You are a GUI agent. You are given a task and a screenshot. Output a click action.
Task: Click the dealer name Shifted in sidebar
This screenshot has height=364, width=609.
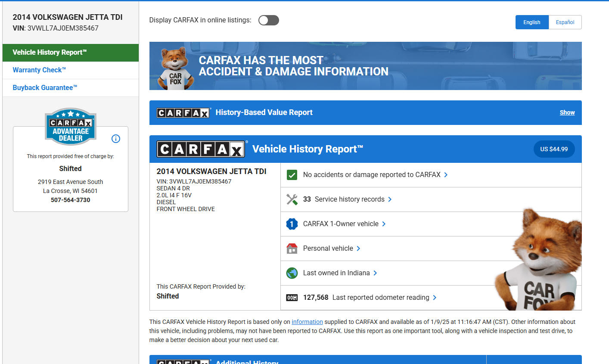click(71, 169)
